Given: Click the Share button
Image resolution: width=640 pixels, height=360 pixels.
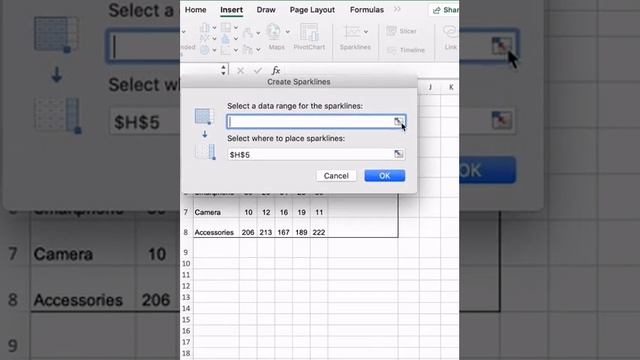Looking at the screenshot, I should tap(445, 10).
